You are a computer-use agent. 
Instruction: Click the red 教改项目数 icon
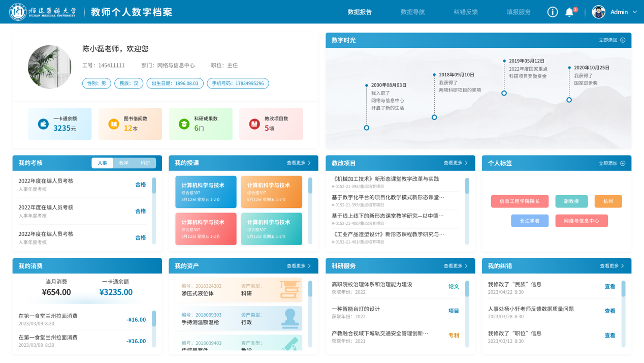click(x=254, y=124)
